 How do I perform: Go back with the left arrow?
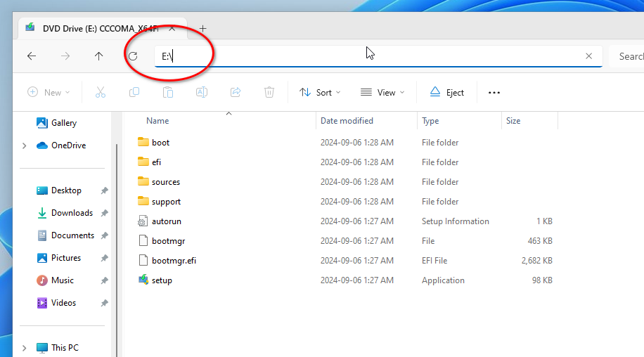coord(32,56)
